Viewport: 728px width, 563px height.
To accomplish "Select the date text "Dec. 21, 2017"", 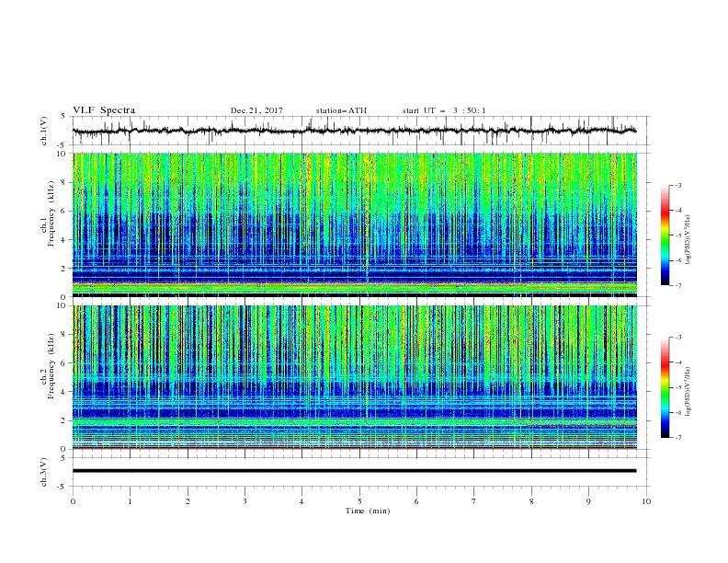I will tap(256, 110).
